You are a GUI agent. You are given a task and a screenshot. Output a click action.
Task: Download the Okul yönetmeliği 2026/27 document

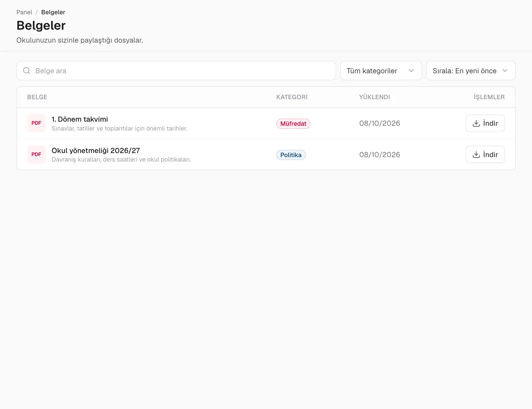coord(485,154)
